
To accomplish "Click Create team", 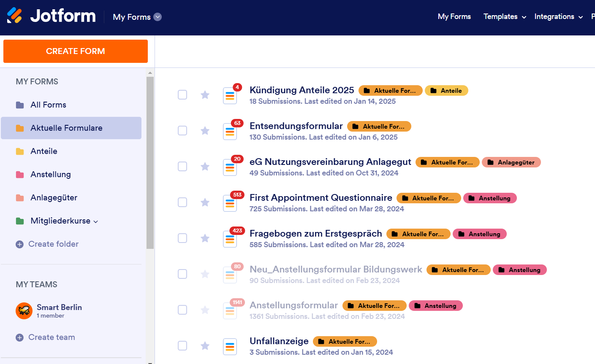I will pyautogui.click(x=52, y=337).
